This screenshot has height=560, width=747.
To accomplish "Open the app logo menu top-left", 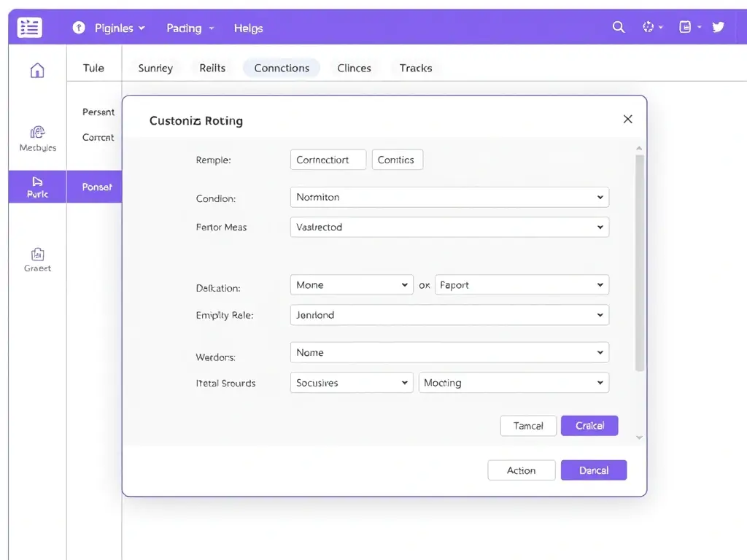I will click(29, 27).
